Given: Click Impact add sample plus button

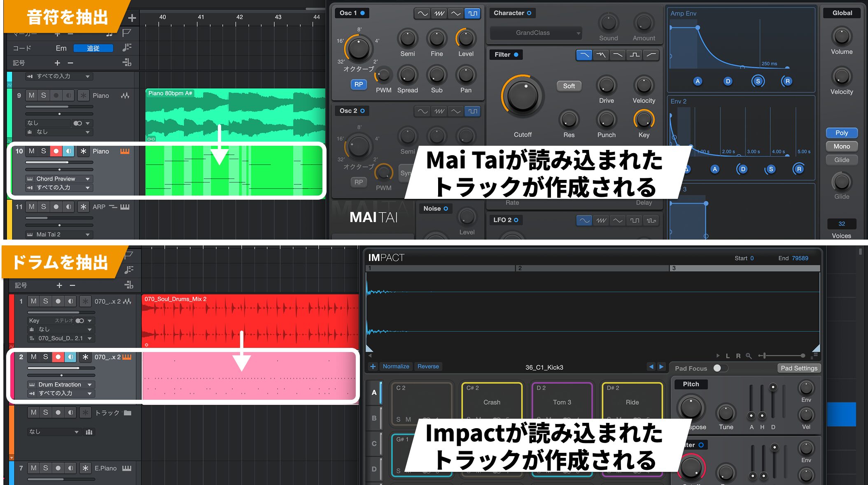Looking at the screenshot, I should 373,366.
